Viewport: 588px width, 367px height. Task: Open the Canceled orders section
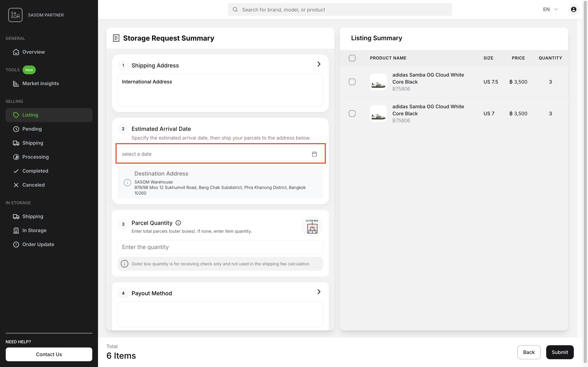(33, 185)
